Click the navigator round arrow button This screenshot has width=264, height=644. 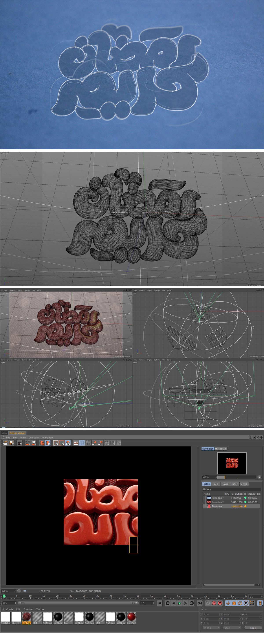coord(259,477)
